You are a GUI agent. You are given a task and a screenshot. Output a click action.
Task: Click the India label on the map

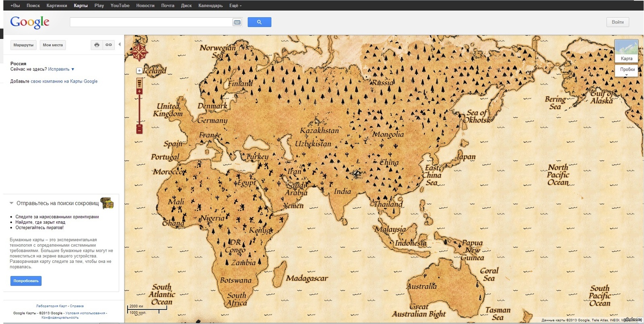[x=343, y=191]
